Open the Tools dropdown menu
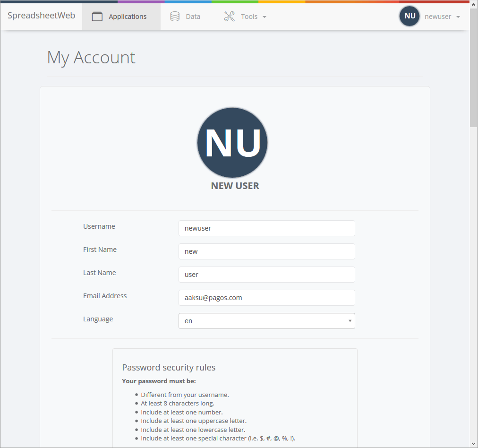This screenshot has width=478, height=448. tap(245, 17)
